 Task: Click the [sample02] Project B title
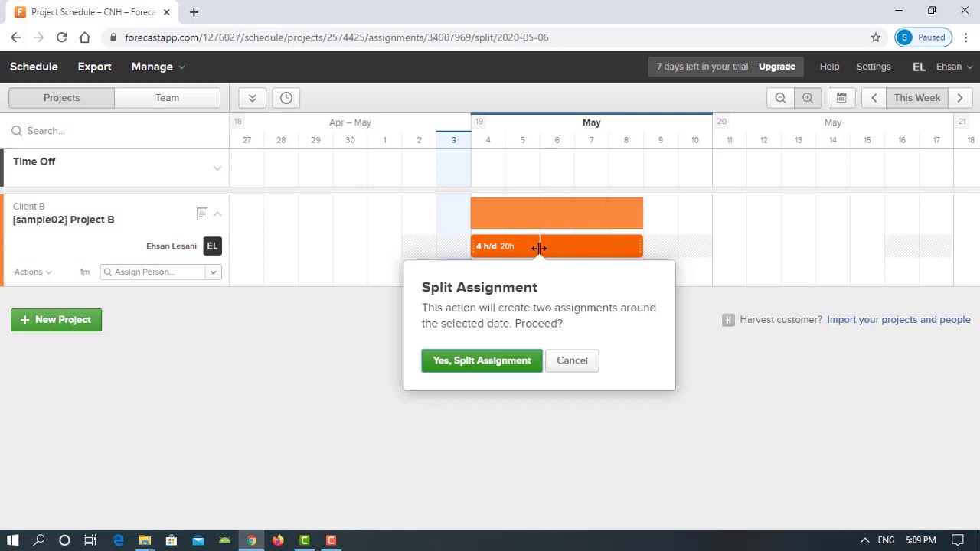(64, 220)
